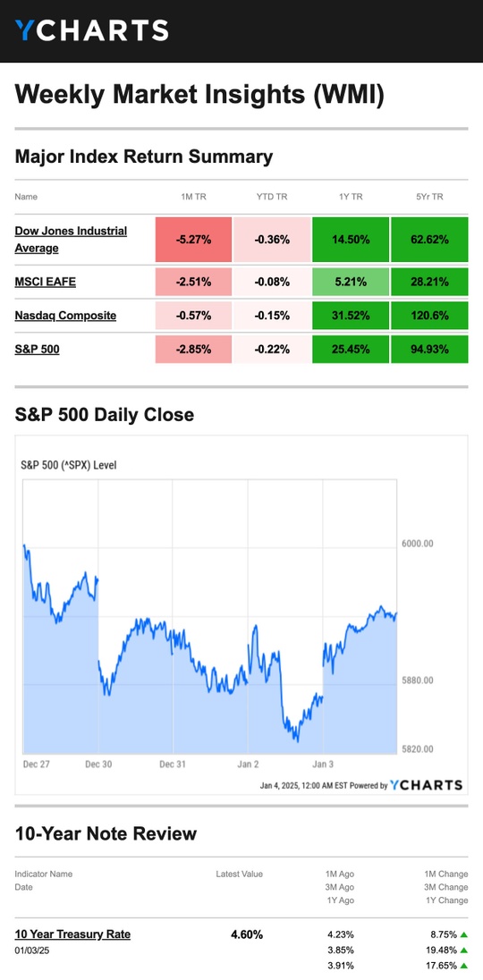The image size is (483, 980).
Task: Click the S&P 500 25.45% 1Y cell
Action: pos(351,350)
